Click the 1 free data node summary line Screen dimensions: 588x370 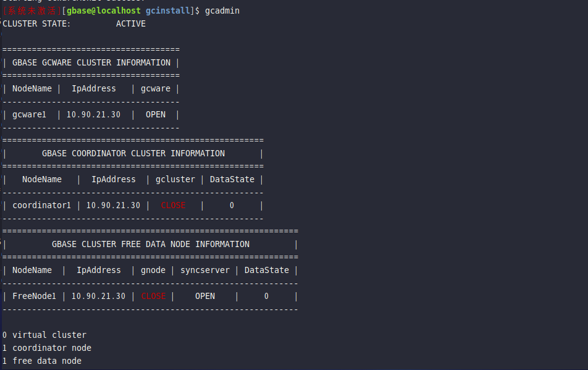[x=41, y=361]
